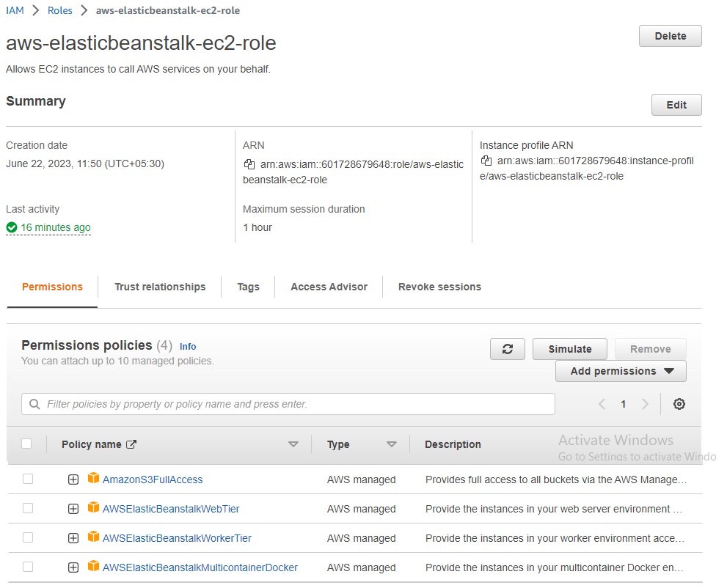Screen dimensions: 716x588
Task: Click the Delete role button
Action: pyautogui.click(x=670, y=36)
